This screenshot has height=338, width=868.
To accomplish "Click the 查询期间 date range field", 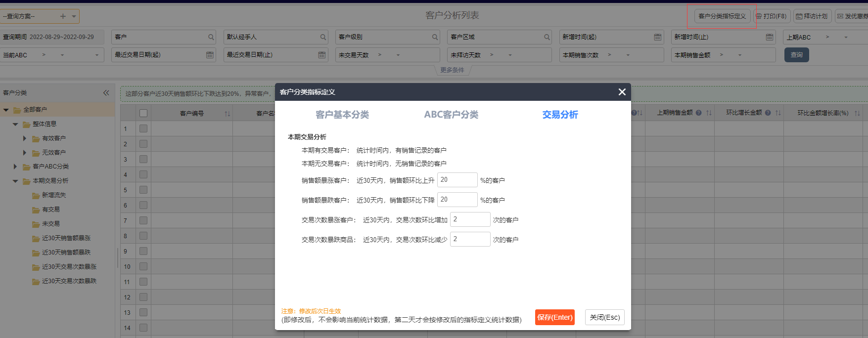I will point(52,37).
